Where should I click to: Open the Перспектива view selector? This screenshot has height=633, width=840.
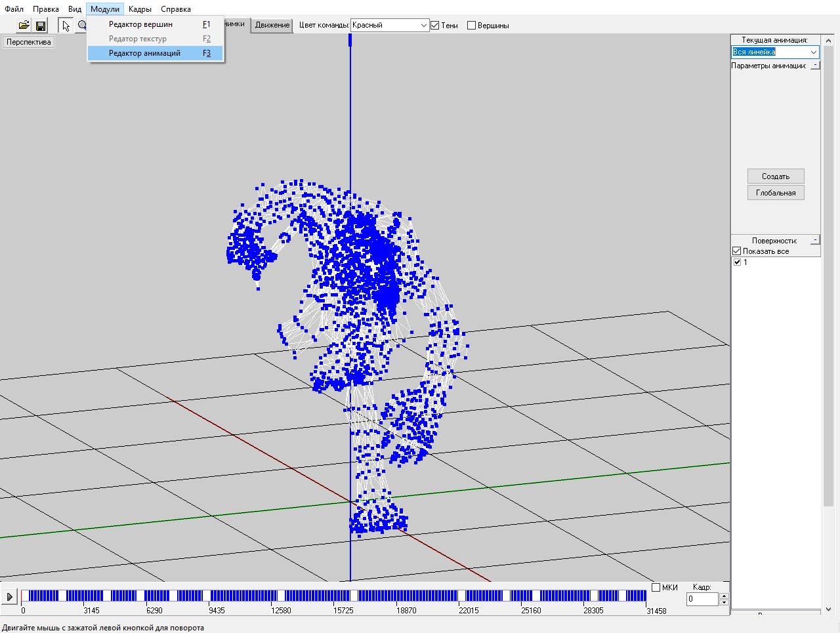(x=29, y=42)
